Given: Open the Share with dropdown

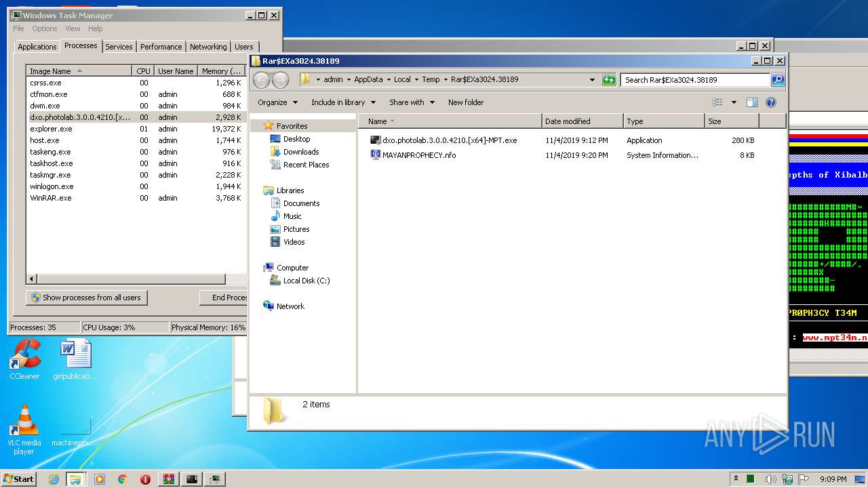Looking at the screenshot, I should 412,102.
